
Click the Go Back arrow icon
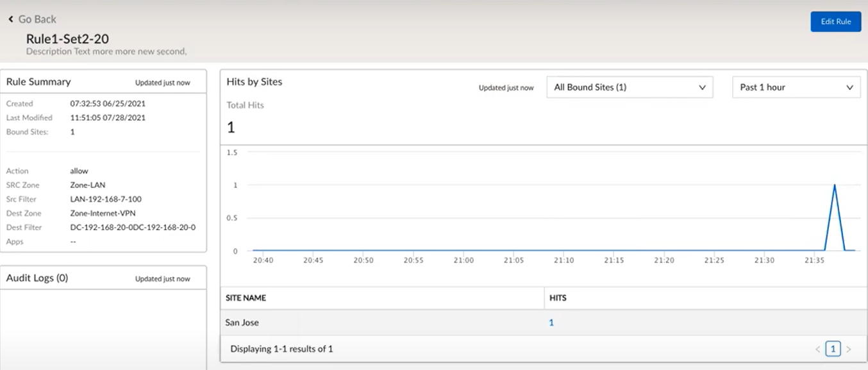click(11, 19)
